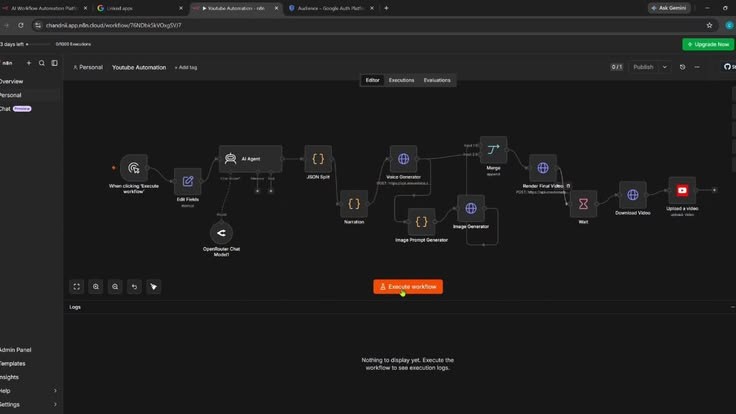Add plus connector after Upload a video

point(714,190)
